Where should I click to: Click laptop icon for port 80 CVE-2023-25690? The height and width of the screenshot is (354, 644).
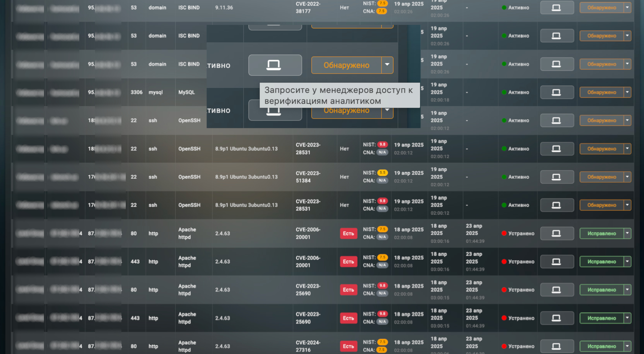[557, 289]
